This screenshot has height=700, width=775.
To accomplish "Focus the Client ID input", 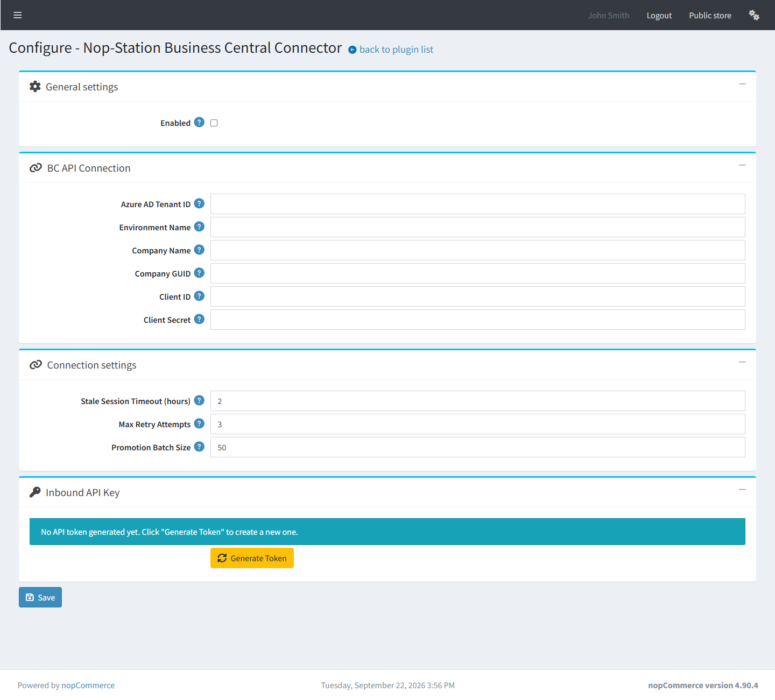I will (x=477, y=296).
